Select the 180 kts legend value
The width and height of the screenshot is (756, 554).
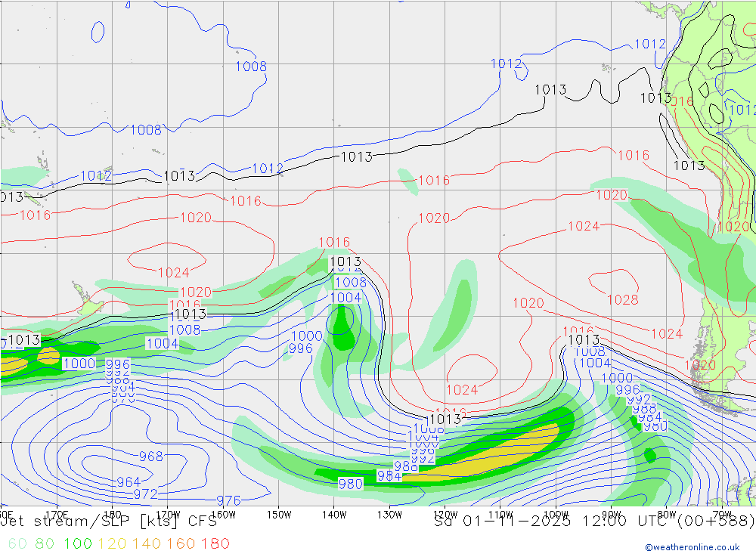pos(215,543)
